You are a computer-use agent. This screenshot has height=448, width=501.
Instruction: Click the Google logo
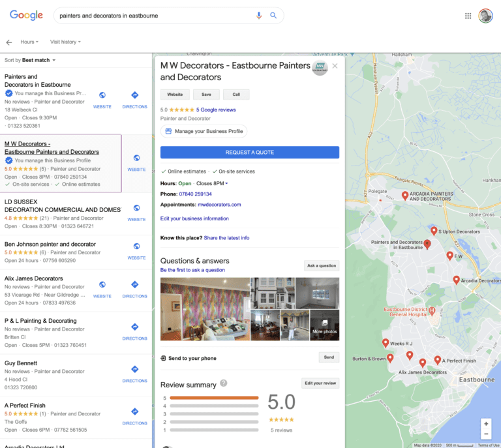26,15
